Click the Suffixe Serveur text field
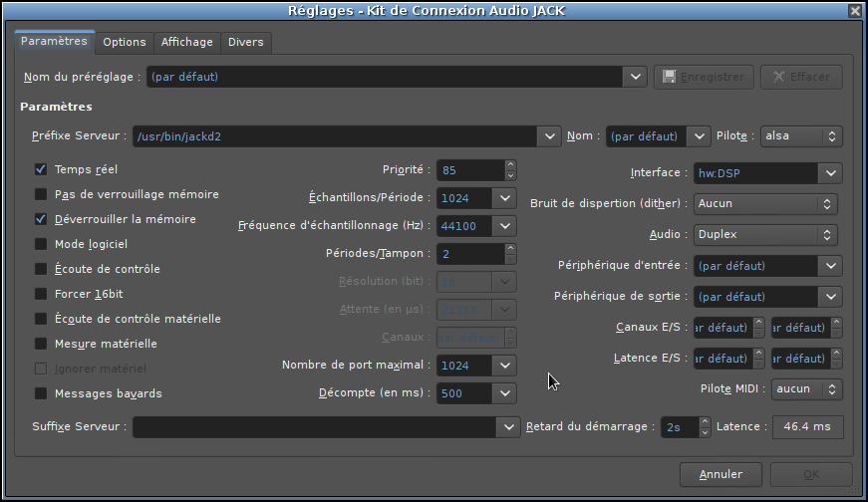The image size is (868, 502). pyautogui.click(x=315, y=426)
